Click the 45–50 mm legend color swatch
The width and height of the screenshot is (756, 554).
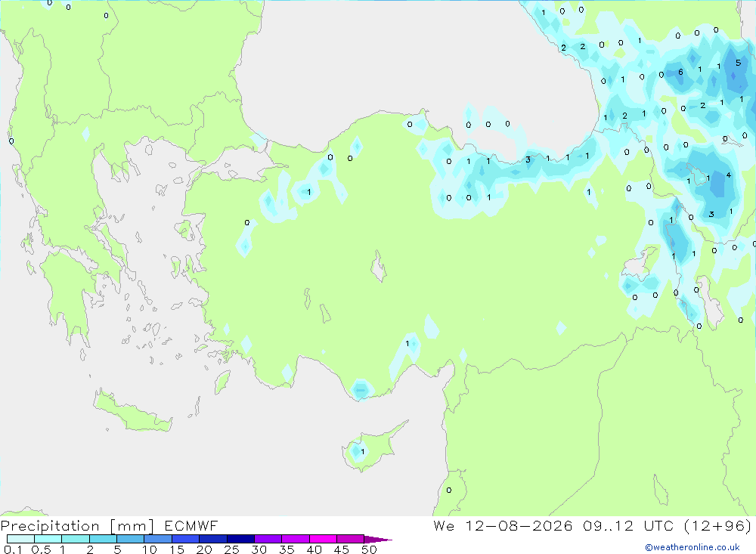pyautogui.click(x=351, y=539)
